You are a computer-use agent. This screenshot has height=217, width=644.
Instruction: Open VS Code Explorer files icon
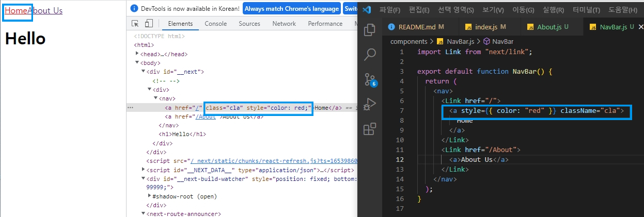[370, 30]
